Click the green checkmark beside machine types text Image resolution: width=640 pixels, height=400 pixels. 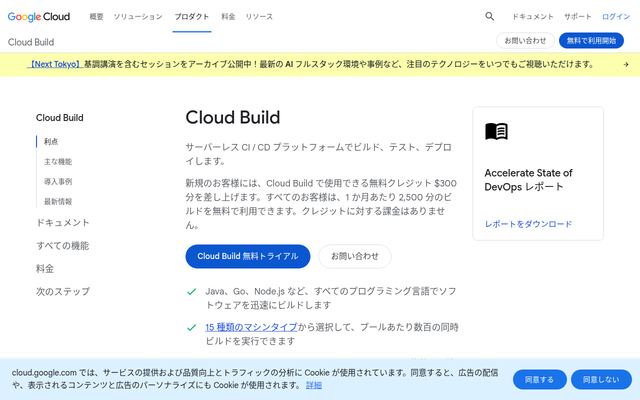191,328
